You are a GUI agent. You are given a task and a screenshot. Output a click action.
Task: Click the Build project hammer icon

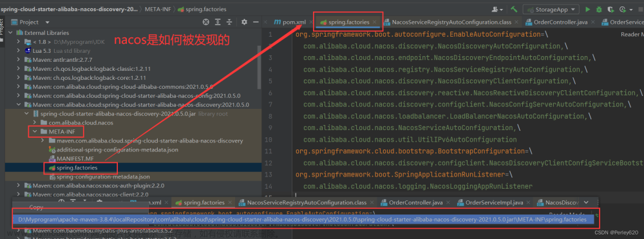point(514,9)
